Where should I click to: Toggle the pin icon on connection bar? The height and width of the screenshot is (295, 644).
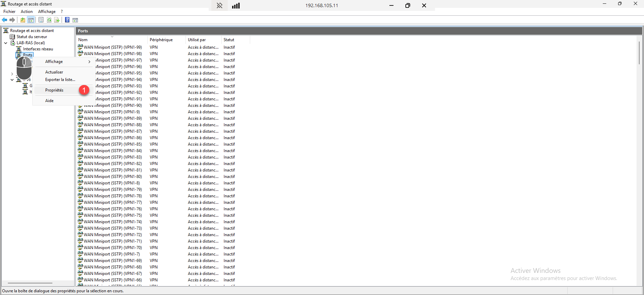tap(220, 5)
